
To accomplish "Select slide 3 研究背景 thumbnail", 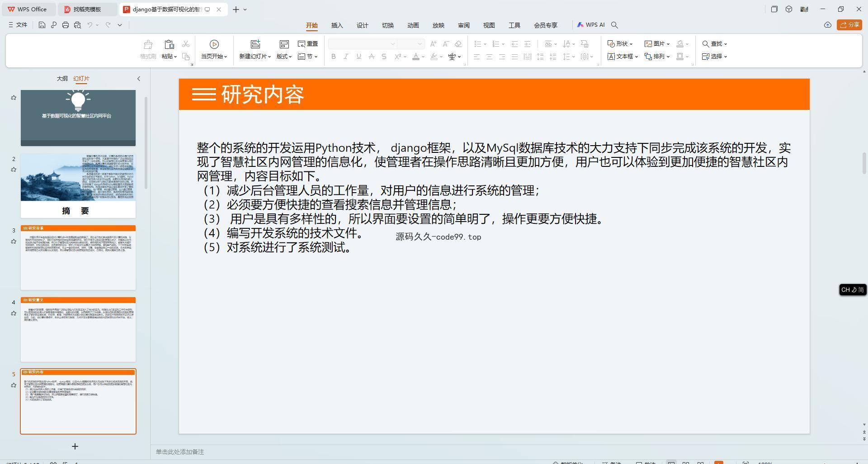I will tap(78, 257).
